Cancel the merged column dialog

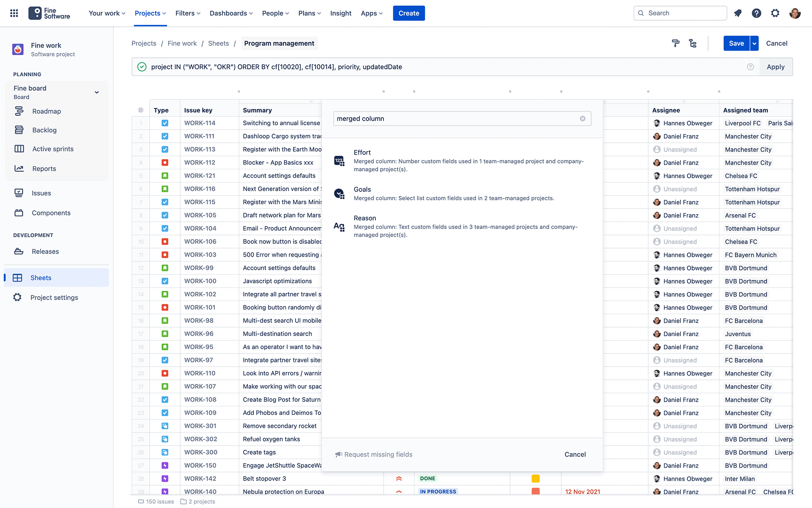[x=575, y=454]
